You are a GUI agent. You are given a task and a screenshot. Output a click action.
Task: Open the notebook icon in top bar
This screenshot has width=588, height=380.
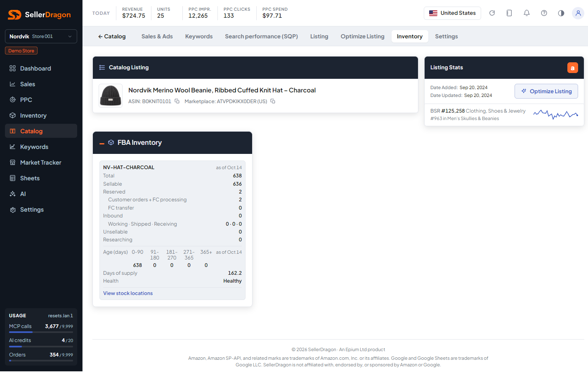pos(509,13)
